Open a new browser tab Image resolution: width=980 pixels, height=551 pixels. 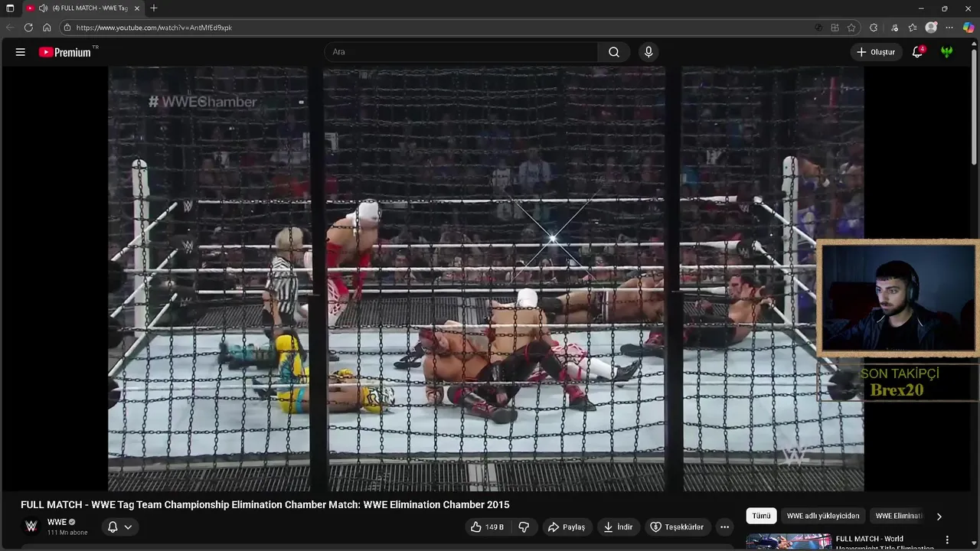(154, 8)
